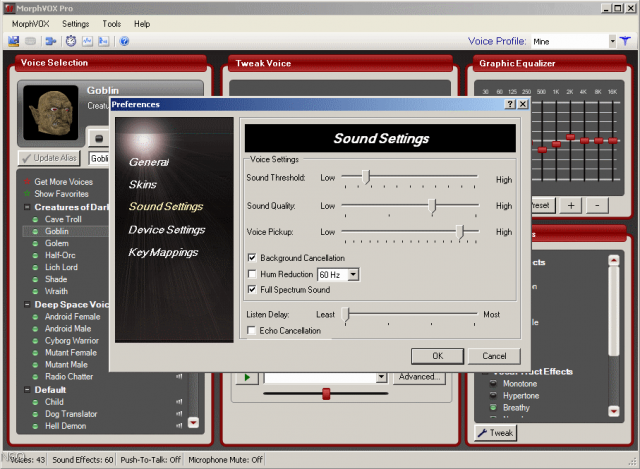
Task: Click the 16K equalizer band handle
Action: click(613, 141)
